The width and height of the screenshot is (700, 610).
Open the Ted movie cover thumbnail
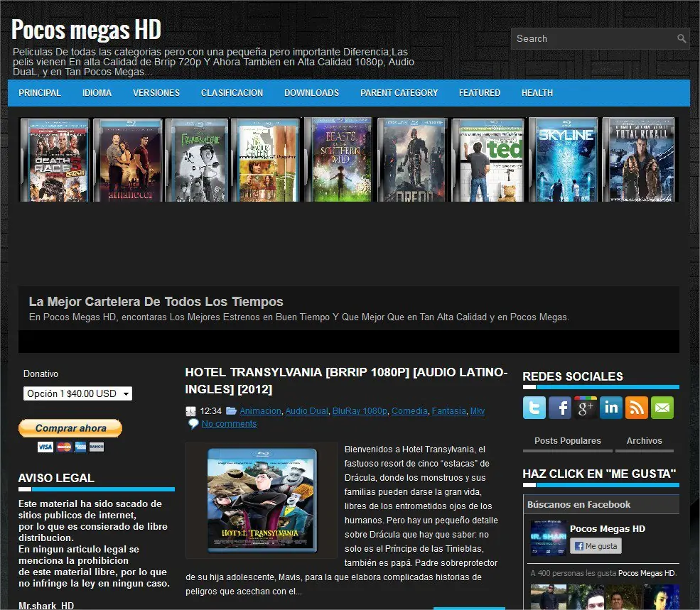pos(488,160)
